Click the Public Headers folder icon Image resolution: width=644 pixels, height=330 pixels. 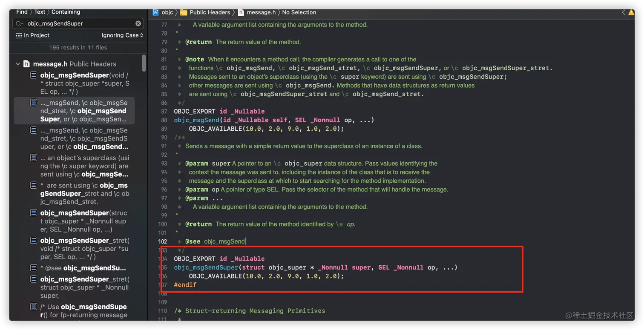[x=184, y=12]
